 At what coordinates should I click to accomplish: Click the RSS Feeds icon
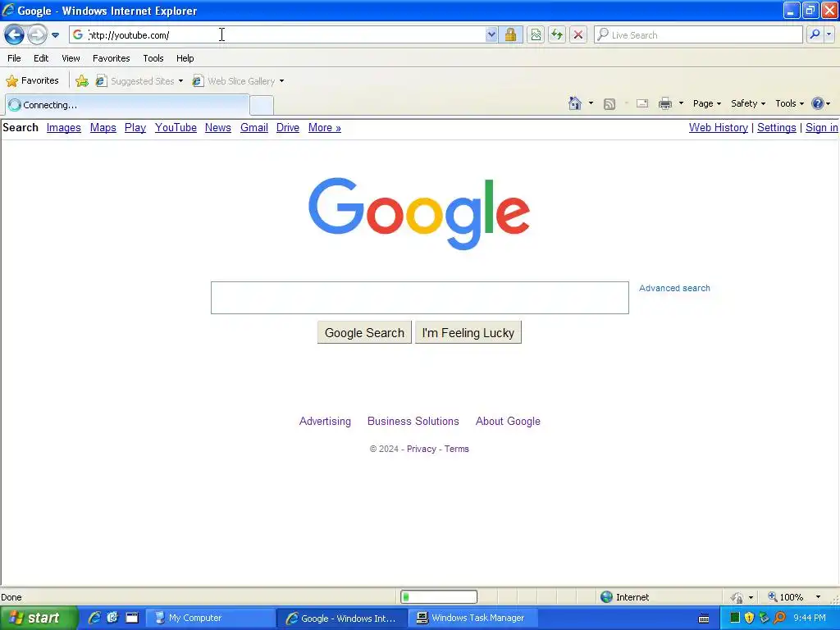click(609, 104)
